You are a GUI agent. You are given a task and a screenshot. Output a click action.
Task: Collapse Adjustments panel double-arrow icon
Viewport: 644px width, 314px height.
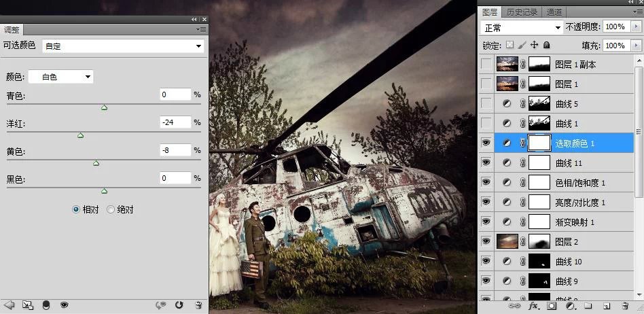coord(194,19)
